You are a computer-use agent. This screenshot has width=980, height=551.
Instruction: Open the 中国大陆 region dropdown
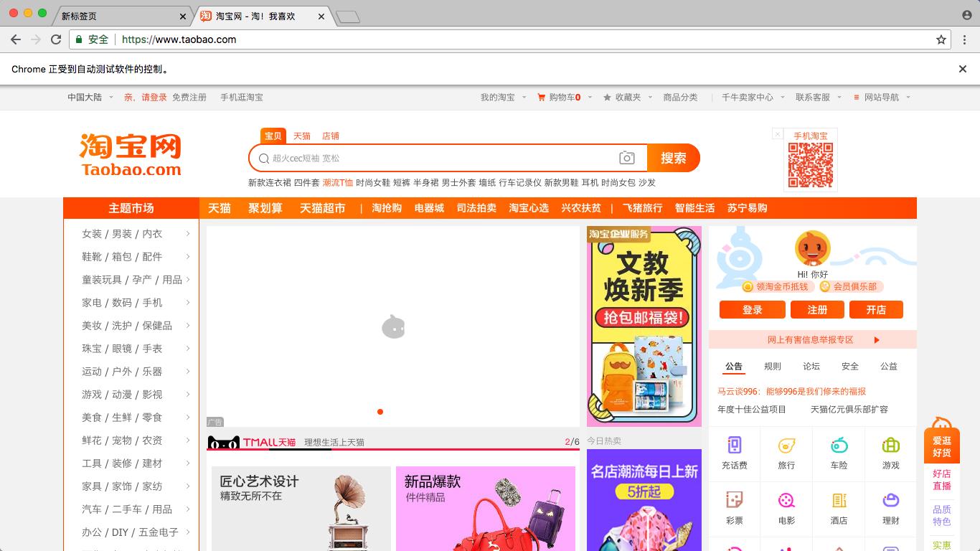[x=90, y=98]
